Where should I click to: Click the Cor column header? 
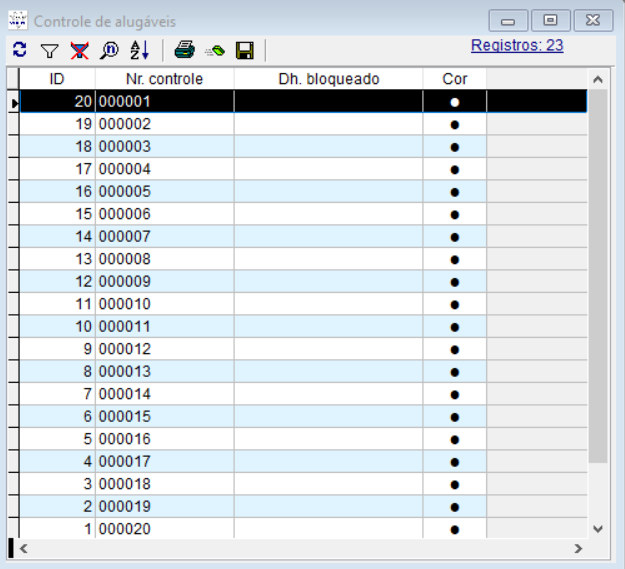tap(454, 79)
